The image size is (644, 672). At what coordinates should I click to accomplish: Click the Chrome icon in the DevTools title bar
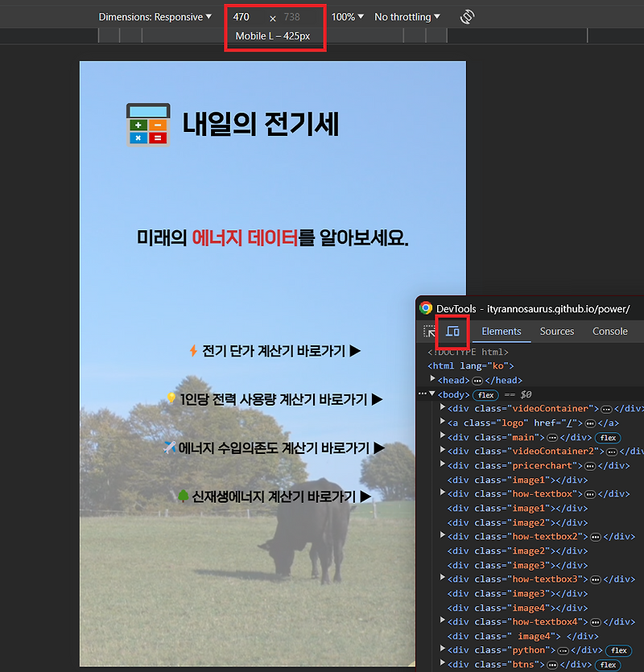tap(425, 307)
